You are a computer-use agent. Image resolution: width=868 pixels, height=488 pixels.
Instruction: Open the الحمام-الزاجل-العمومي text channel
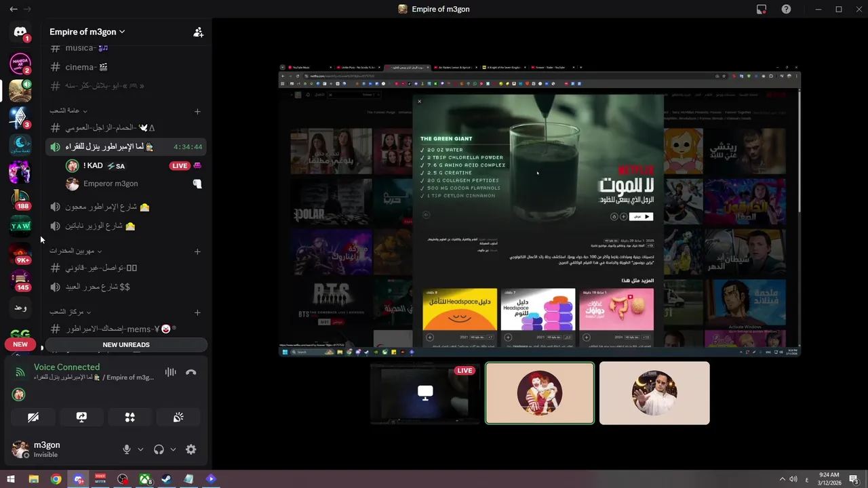(x=126, y=127)
